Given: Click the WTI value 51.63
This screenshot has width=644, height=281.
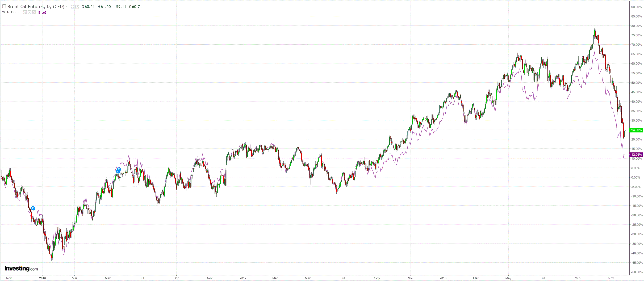Looking at the screenshot, I should click(x=42, y=12).
